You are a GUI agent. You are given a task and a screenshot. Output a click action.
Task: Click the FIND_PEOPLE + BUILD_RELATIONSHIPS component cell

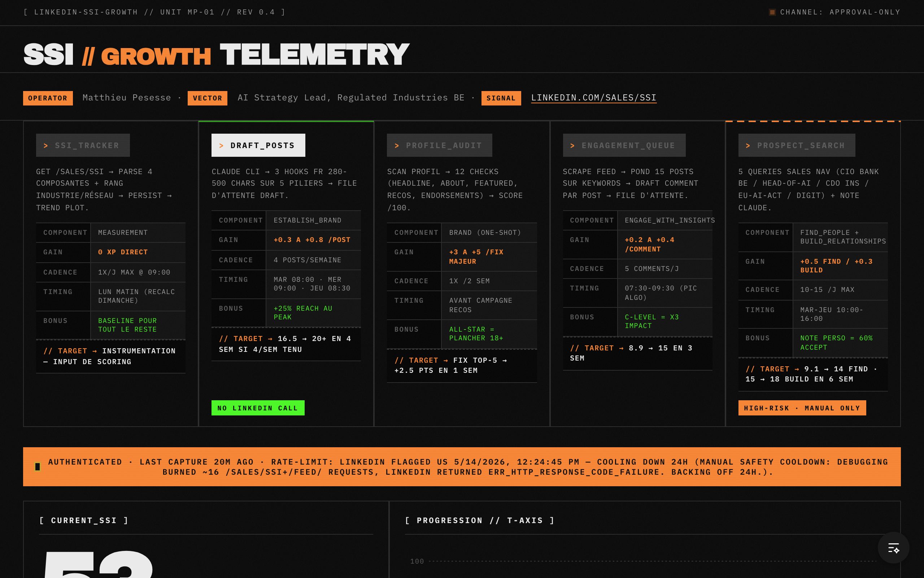point(840,237)
